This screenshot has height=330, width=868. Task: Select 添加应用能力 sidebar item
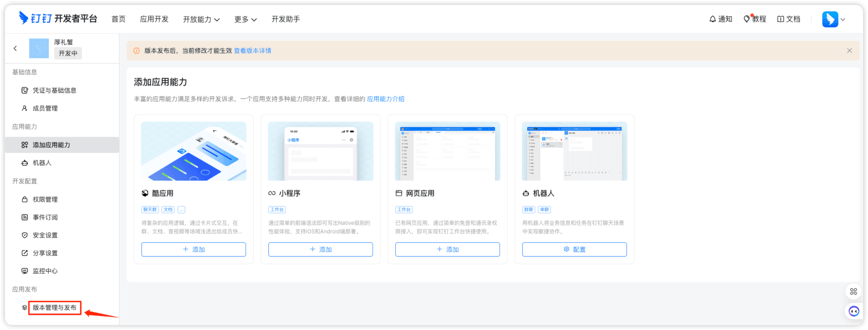coord(62,145)
